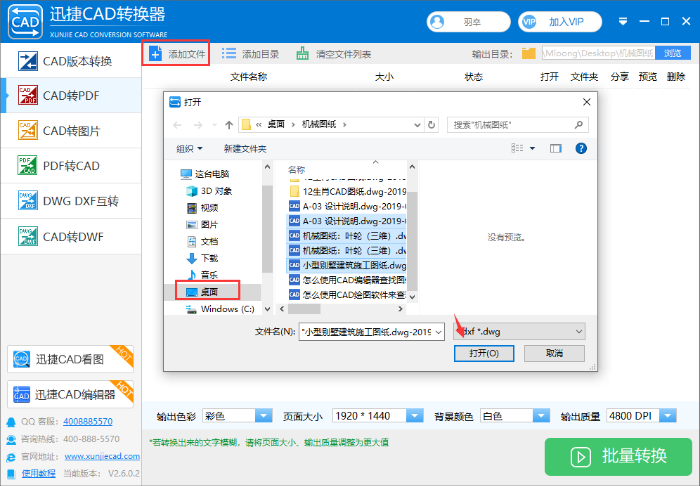Screen dimensions: 700x486
Task: Click 加入VIP button
Action: 560,22
